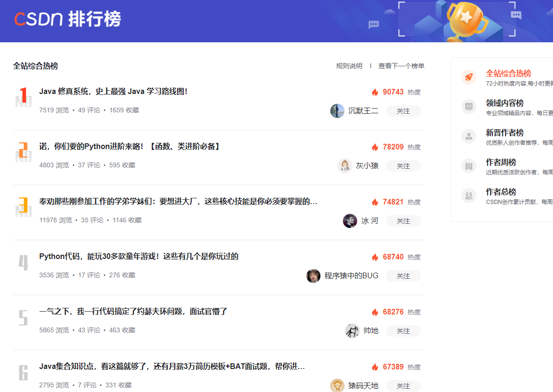The height and width of the screenshot is (392, 553).
Task: Follow author 冰 河 with 关注 button
Action: pyautogui.click(x=404, y=221)
